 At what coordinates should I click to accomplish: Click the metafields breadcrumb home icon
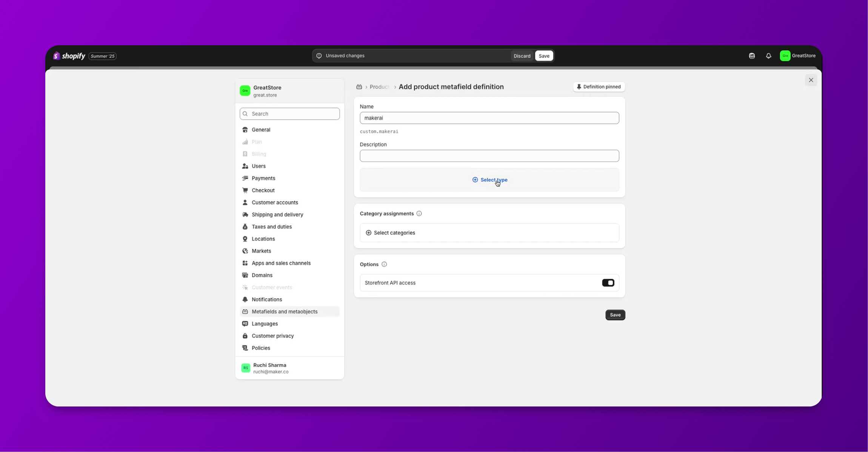359,87
